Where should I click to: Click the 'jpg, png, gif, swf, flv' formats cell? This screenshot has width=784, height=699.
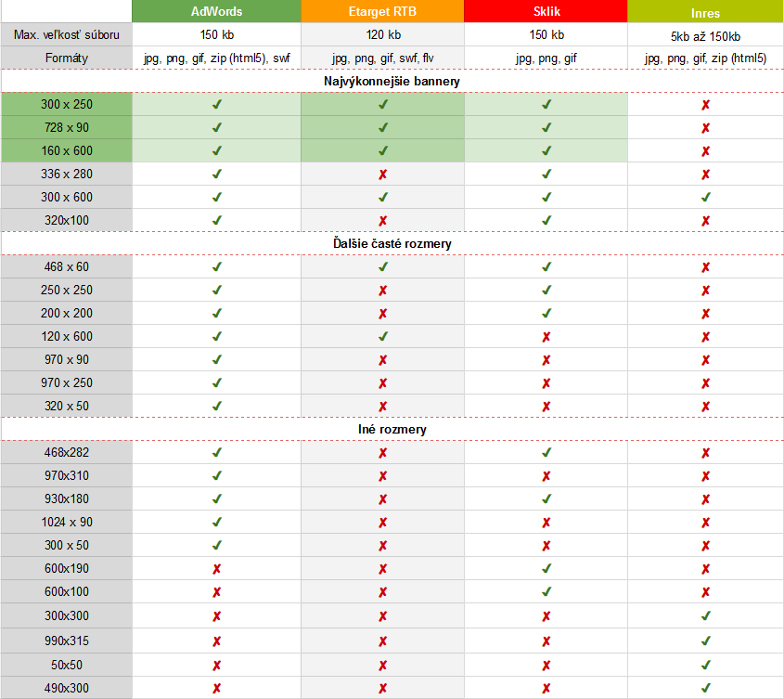tap(382, 58)
